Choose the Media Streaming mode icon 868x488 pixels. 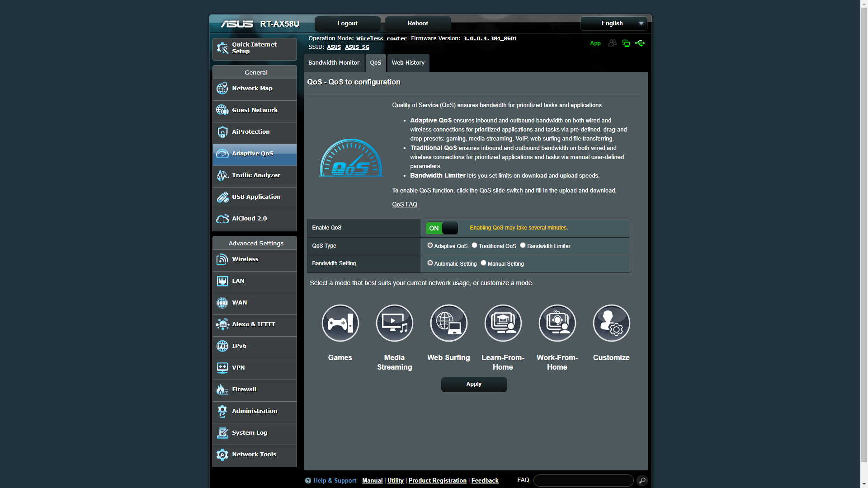394,323
